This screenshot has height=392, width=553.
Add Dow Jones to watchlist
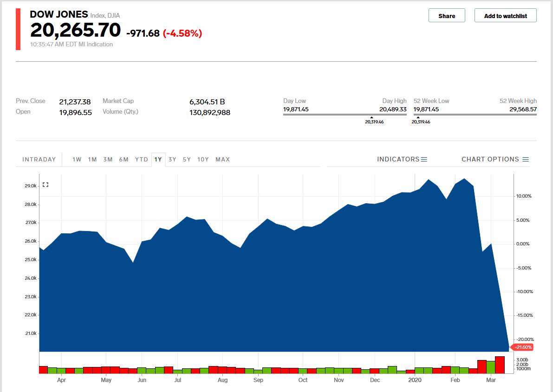pos(505,16)
